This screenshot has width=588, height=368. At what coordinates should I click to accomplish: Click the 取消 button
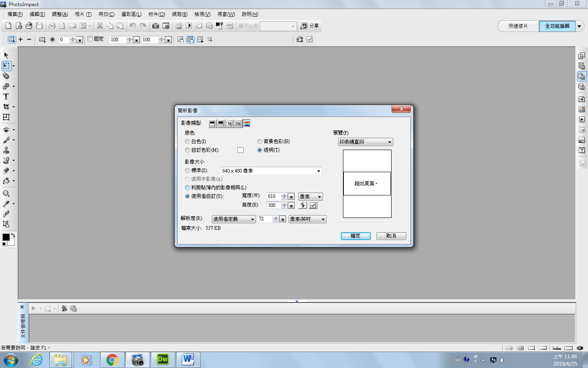click(391, 236)
